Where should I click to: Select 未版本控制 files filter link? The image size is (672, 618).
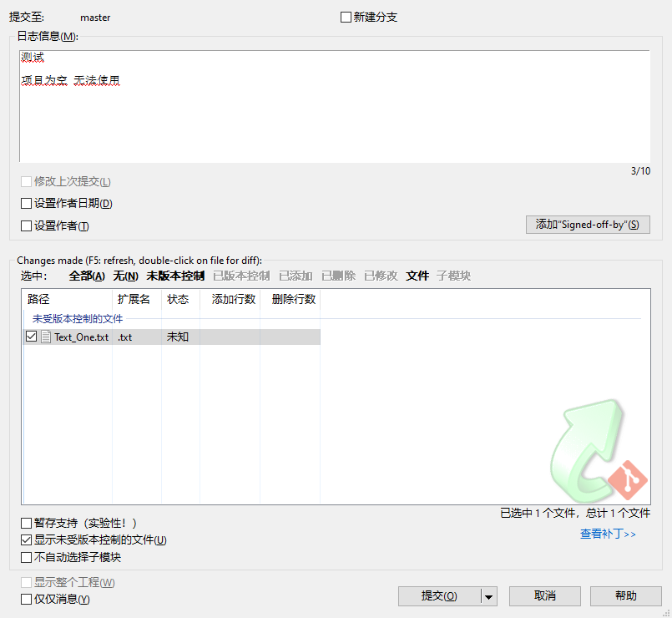175,276
